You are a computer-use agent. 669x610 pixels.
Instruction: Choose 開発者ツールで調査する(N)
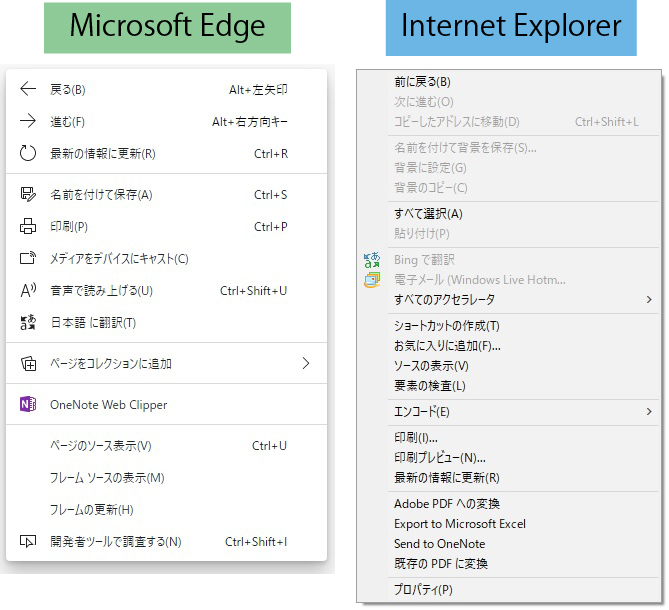[x=166, y=542]
